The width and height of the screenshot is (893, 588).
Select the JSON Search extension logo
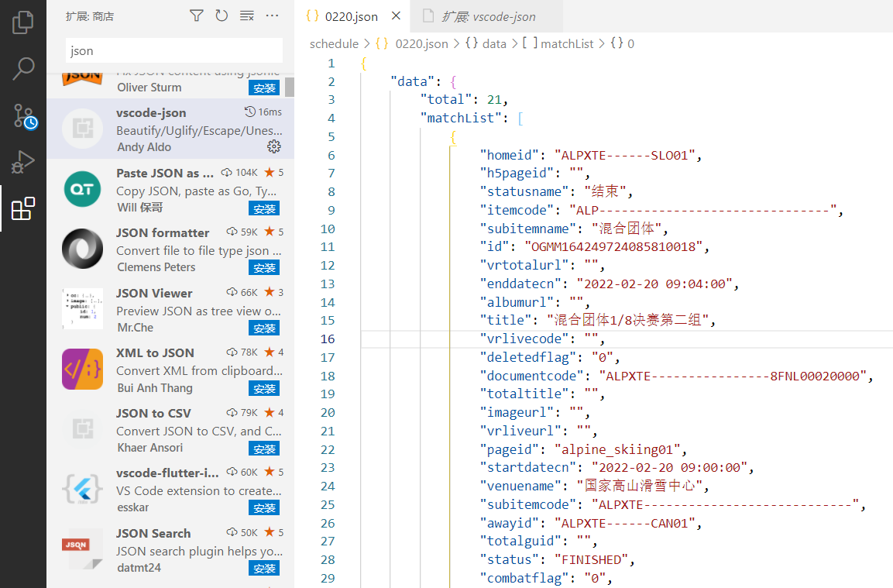point(83,549)
